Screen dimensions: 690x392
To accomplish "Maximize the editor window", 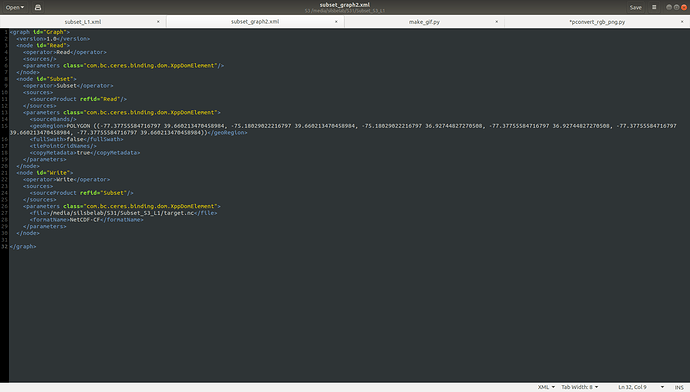I will tap(676, 7).
